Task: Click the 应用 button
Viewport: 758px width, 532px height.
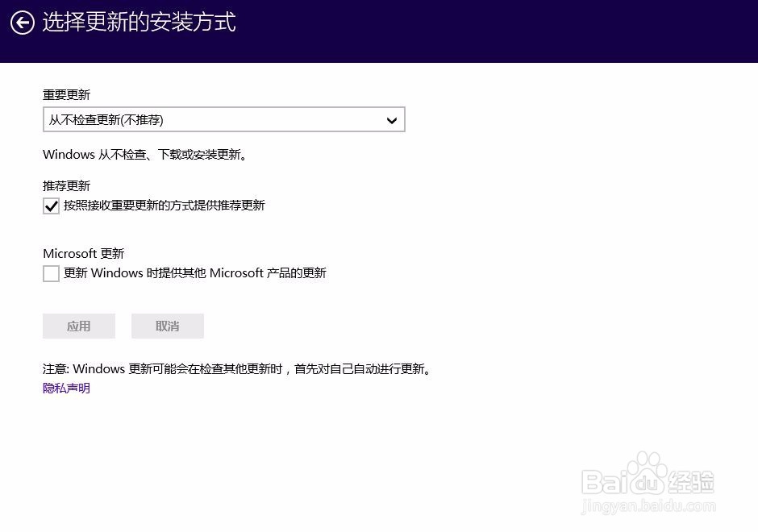Action: (x=79, y=326)
